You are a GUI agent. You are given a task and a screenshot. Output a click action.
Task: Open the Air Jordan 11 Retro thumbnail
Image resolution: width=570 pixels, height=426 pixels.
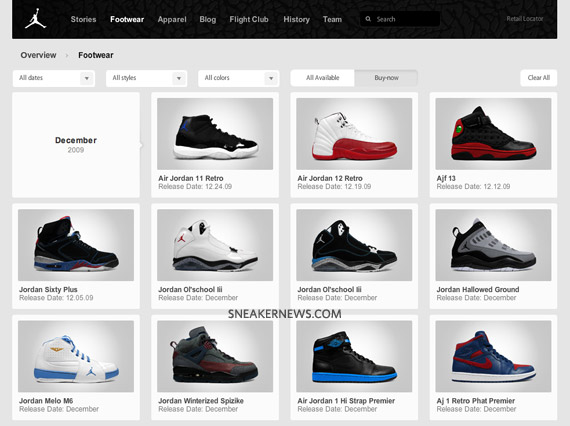pos(215,134)
